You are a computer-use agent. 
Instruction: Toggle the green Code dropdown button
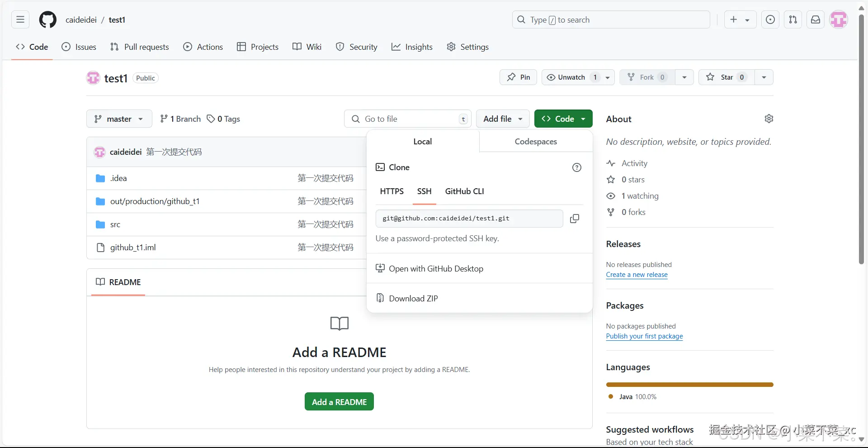click(x=563, y=119)
